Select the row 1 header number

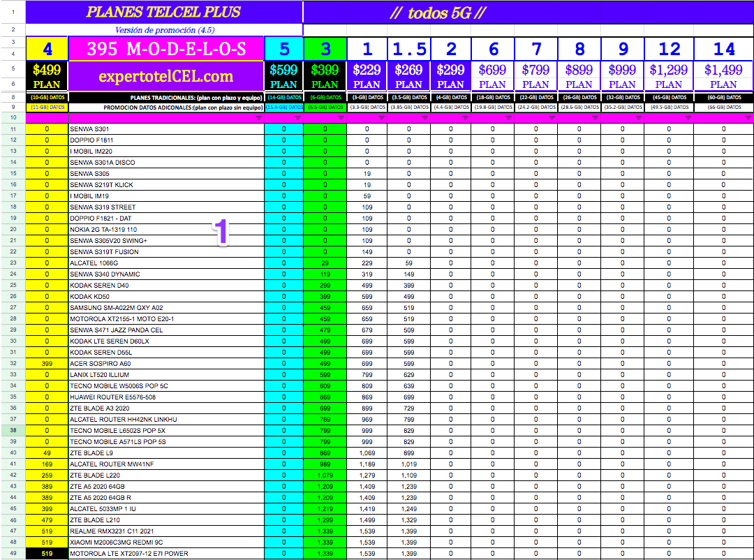click(x=13, y=12)
